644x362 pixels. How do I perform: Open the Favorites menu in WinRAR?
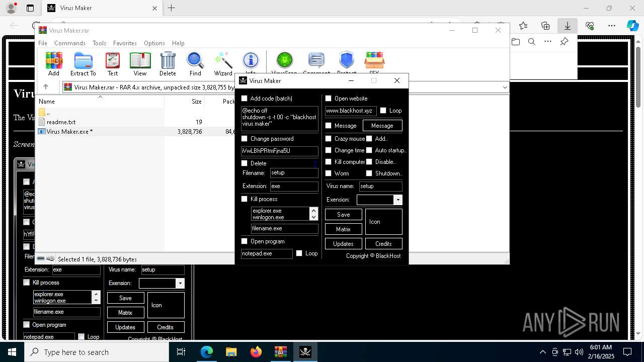(125, 43)
